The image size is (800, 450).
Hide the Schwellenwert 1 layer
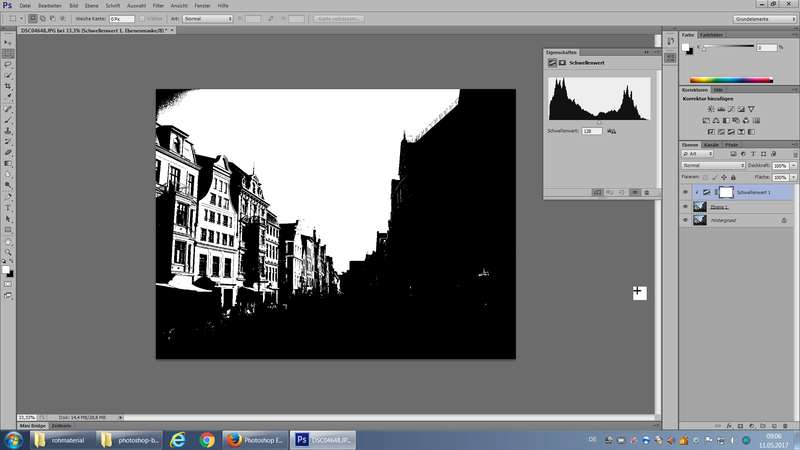tap(685, 192)
